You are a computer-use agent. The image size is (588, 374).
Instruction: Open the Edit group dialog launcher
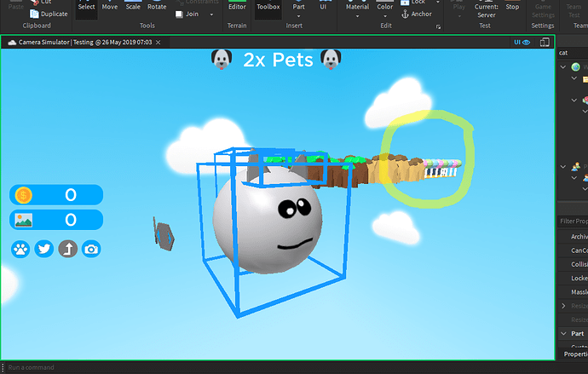(438, 27)
